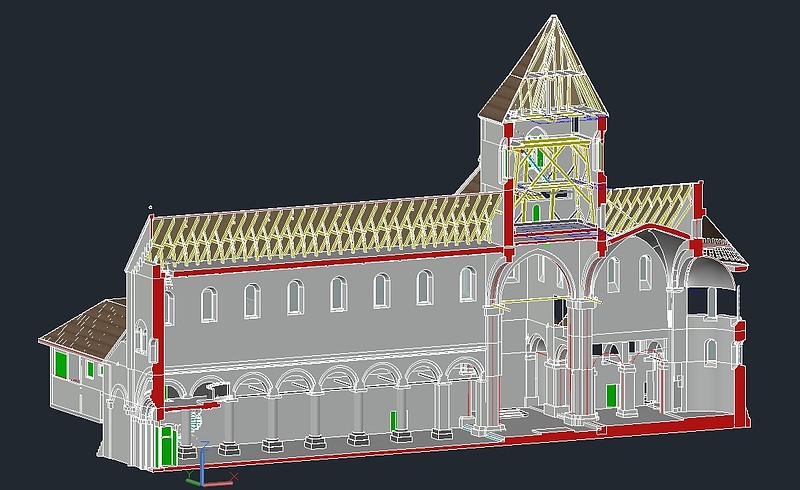Select the green opening inside the bell tower

pyautogui.click(x=537, y=211)
